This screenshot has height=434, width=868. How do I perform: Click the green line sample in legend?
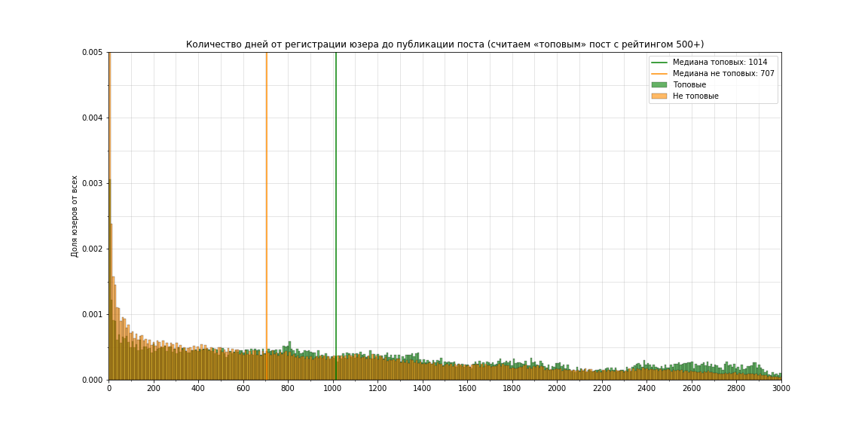[x=659, y=63]
